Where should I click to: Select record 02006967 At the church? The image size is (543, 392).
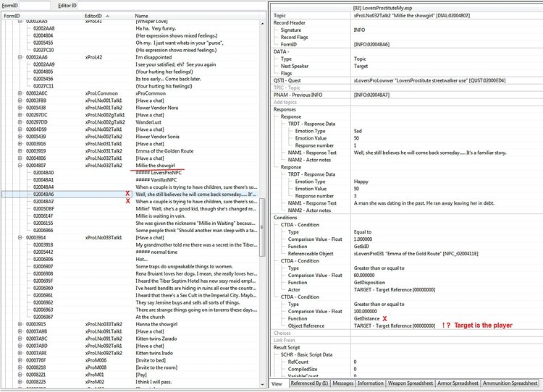130,317
